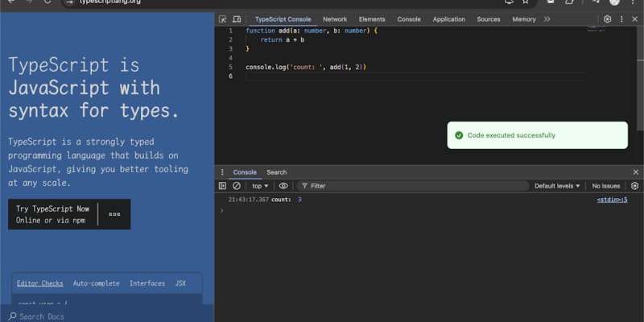Toggle the device toolbar emulation icon
644x322 pixels.
point(237,19)
